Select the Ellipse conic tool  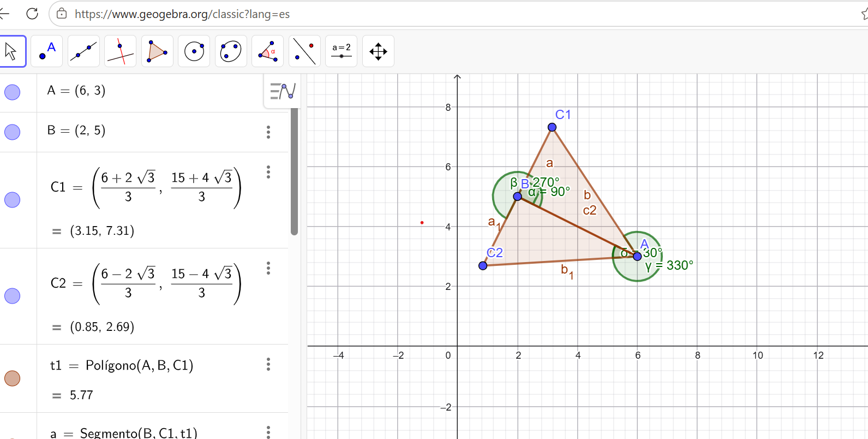click(x=231, y=51)
